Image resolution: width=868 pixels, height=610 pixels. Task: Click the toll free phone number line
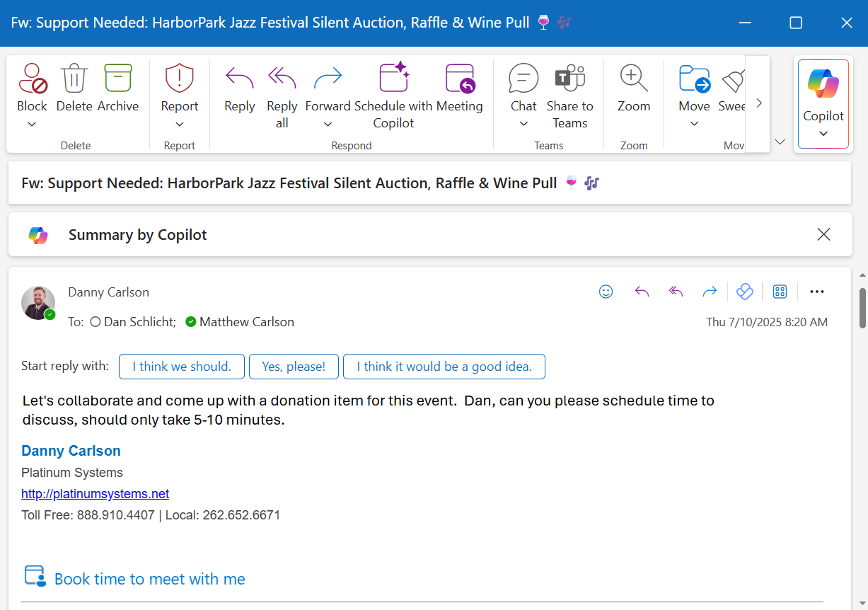151,515
